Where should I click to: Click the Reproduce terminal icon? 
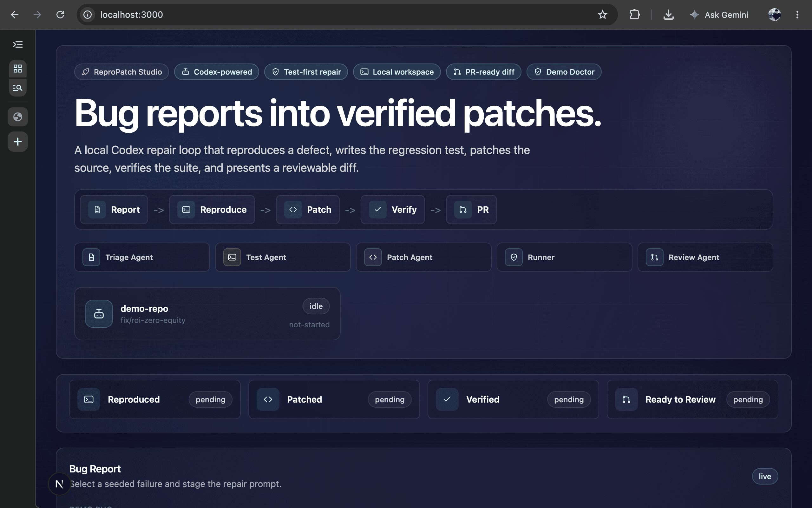pos(186,210)
